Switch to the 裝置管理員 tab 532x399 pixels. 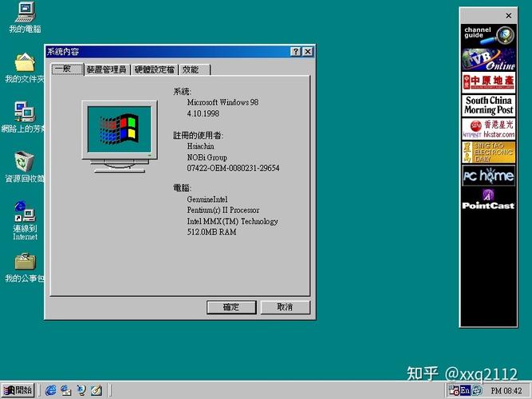tap(107, 70)
